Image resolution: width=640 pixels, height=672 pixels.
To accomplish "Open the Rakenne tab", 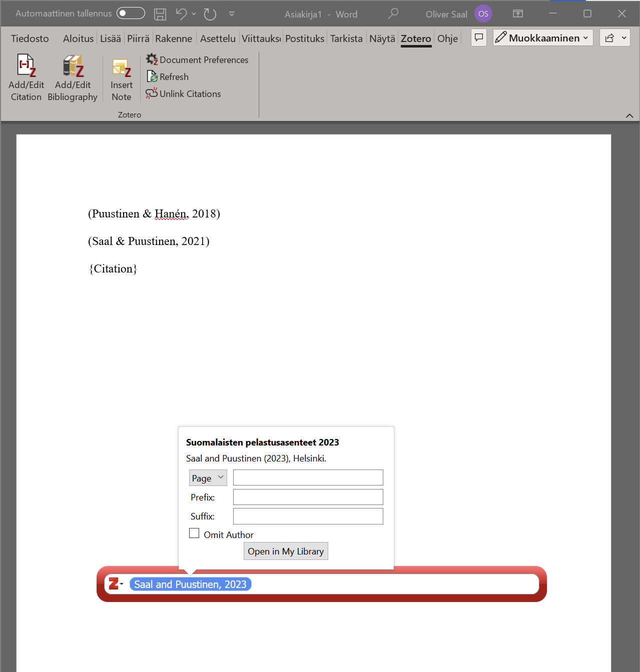I will [x=174, y=38].
